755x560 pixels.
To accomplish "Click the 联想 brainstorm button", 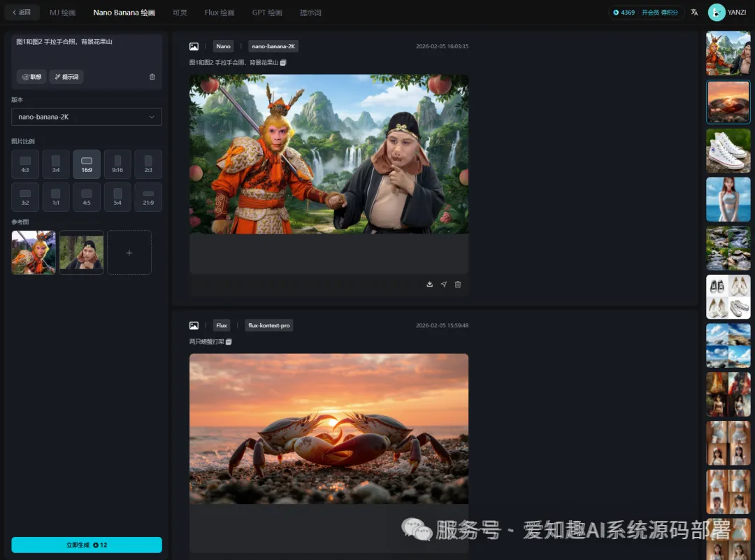I will click(x=31, y=77).
